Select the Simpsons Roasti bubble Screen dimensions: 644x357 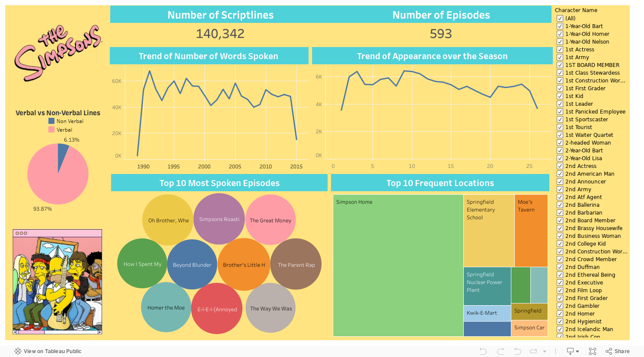pos(219,219)
